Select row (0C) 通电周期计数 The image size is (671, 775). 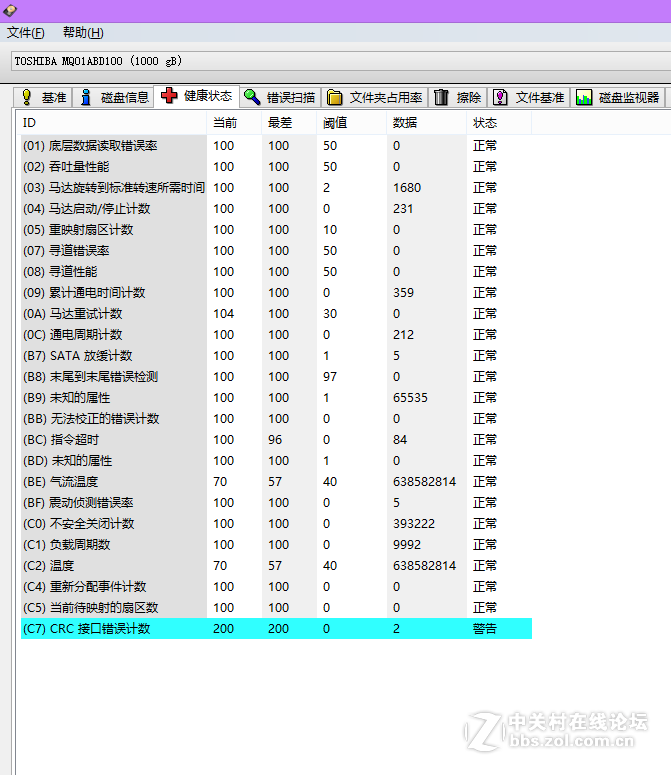(x=276, y=335)
